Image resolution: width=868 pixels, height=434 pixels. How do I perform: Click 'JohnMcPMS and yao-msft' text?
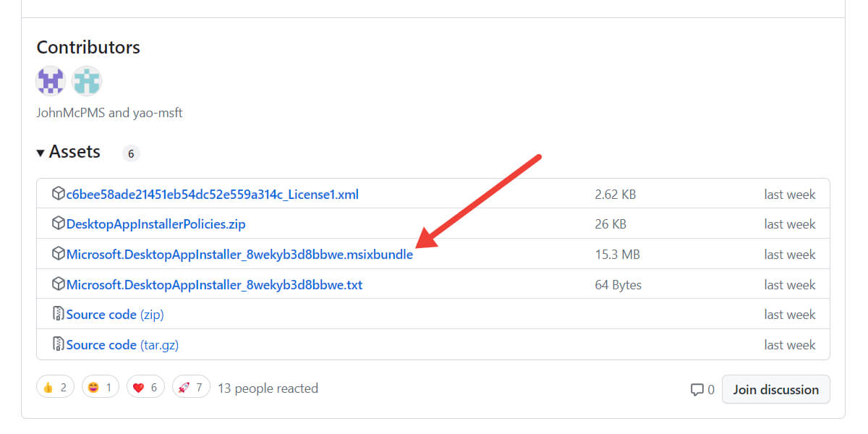[109, 114]
